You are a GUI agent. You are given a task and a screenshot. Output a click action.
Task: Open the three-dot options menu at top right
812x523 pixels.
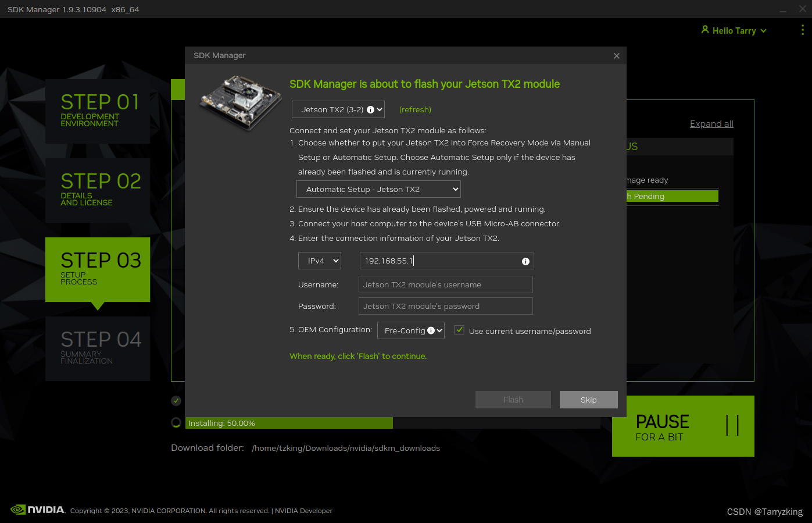point(803,30)
